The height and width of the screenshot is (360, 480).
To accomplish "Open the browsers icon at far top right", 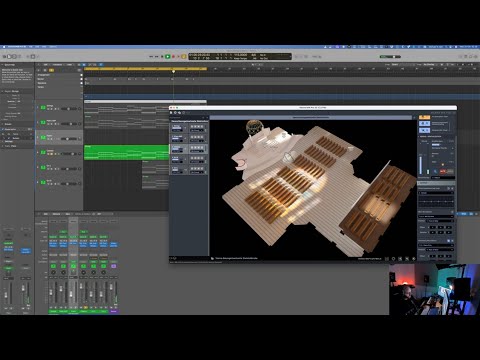I will (476, 57).
